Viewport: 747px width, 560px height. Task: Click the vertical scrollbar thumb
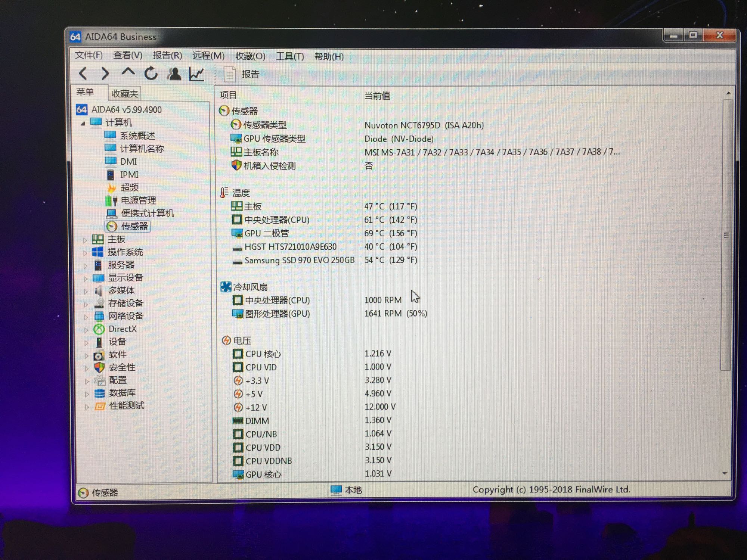click(726, 235)
